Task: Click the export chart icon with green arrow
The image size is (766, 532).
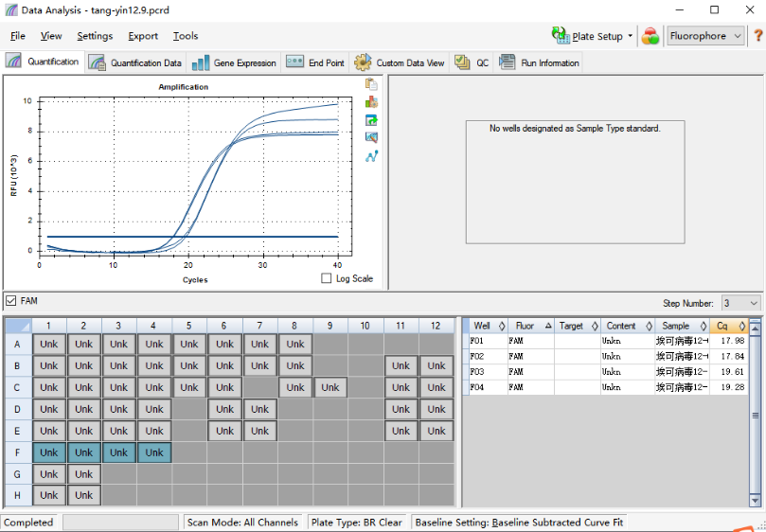Action: (371, 120)
